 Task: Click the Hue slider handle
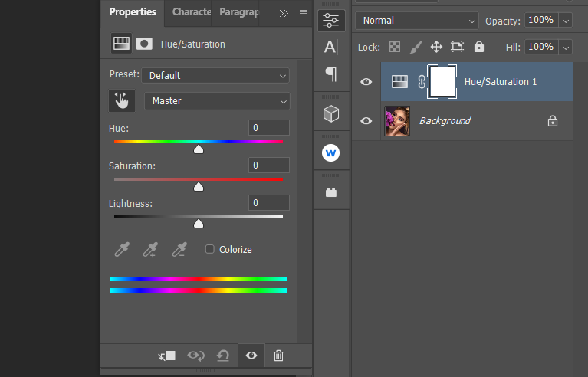[x=199, y=149]
